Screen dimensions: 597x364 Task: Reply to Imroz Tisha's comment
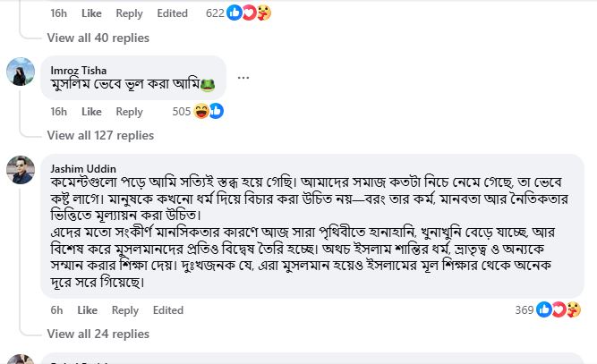pyautogui.click(x=130, y=112)
